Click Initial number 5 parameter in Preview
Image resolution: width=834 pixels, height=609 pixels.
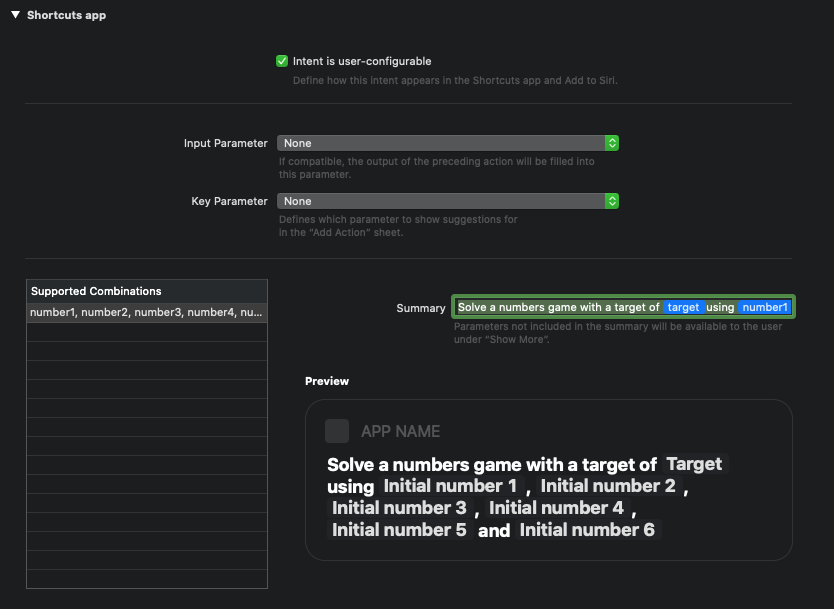pyautogui.click(x=399, y=530)
